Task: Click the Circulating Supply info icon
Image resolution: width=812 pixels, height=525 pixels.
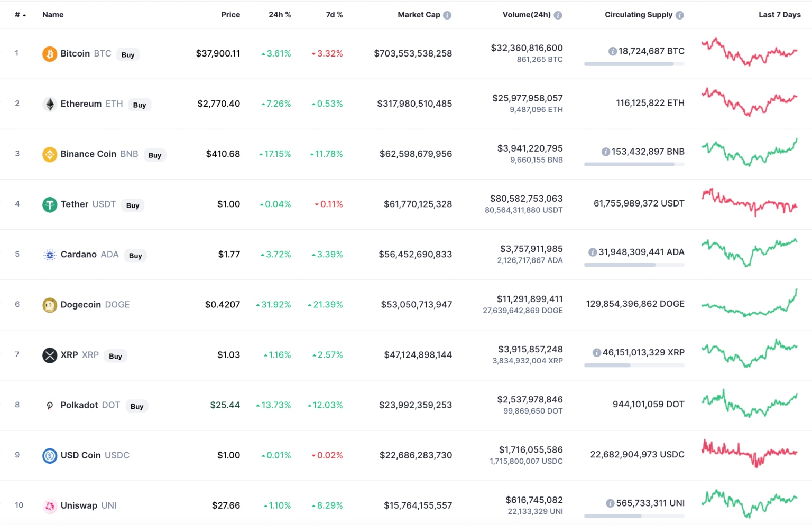Action: [x=680, y=15]
